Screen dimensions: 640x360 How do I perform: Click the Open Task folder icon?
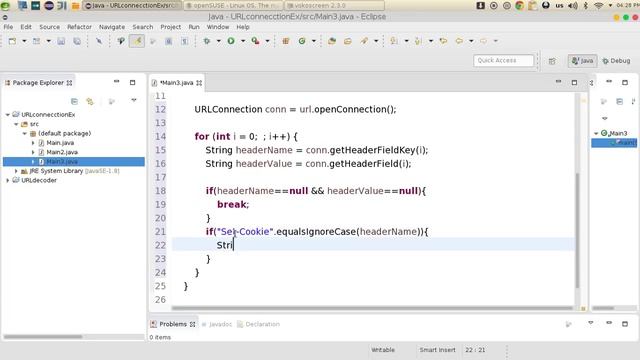348,41
